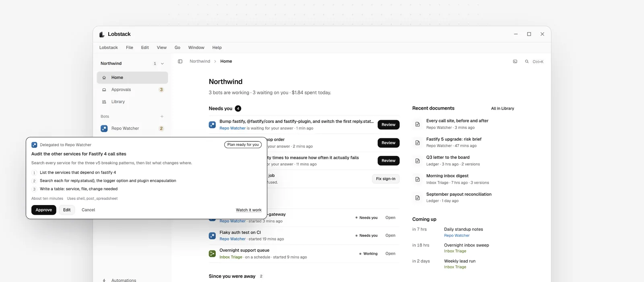
Task: Click the Needs you count badge 4
Action: (x=238, y=108)
